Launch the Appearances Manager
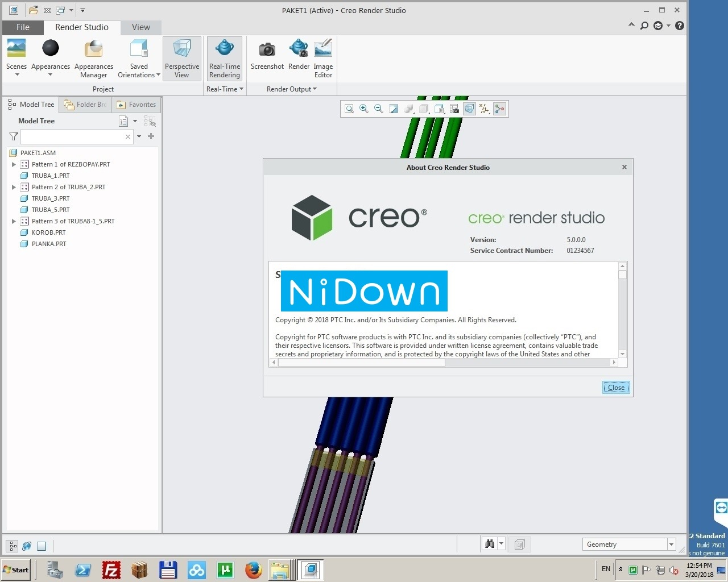The width and height of the screenshot is (728, 582). pyautogui.click(x=94, y=59)
